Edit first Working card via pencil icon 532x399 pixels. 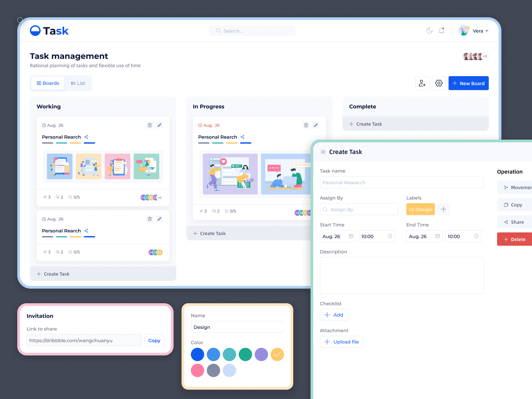point(160,125)
